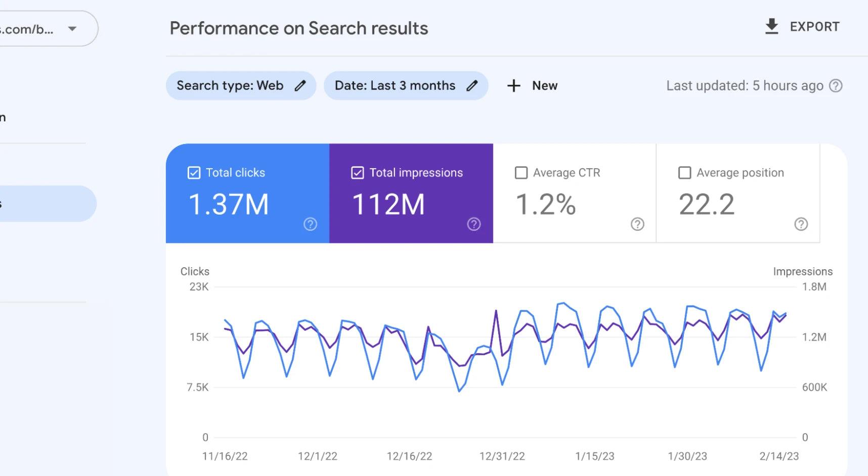Click the New filter button
Screen dimensions: 868x476
pyautogui.click(x=544, y=86)
